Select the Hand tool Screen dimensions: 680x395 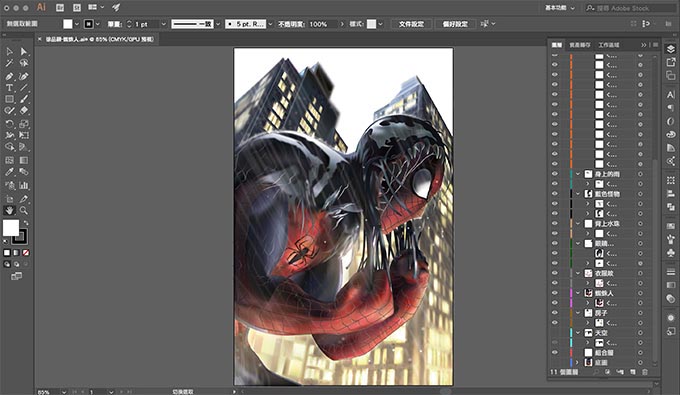click(x=9, y=211)
